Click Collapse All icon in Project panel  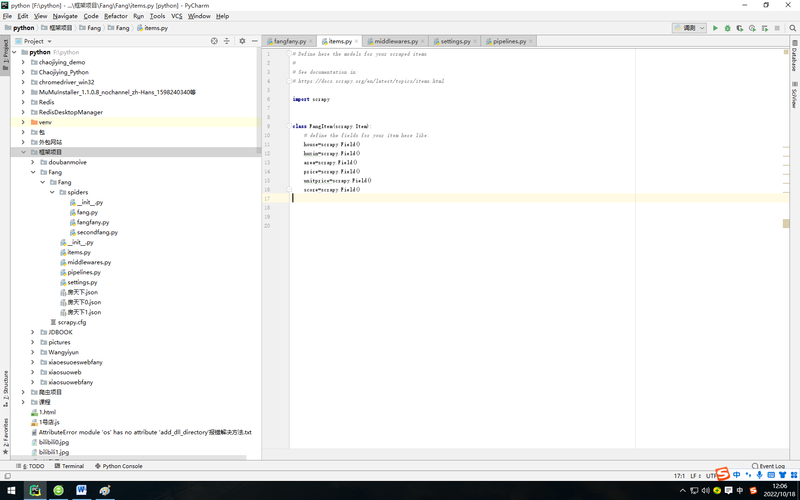[x=227, y=41]
